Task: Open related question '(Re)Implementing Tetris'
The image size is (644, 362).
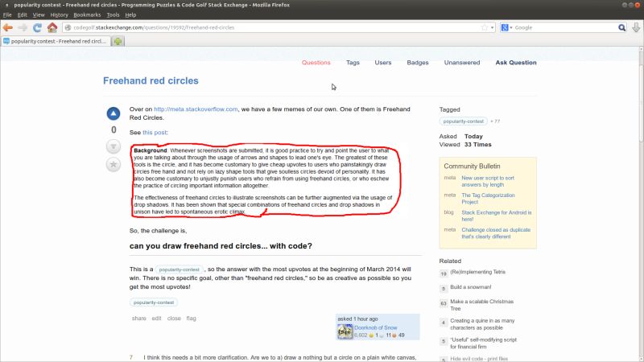Action: [x=477, y=272]
